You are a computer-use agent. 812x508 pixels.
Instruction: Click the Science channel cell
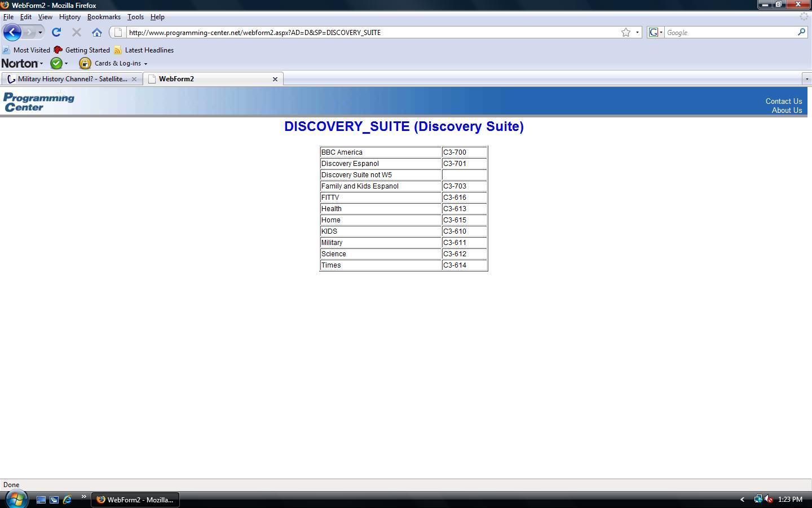coord(381,254)
